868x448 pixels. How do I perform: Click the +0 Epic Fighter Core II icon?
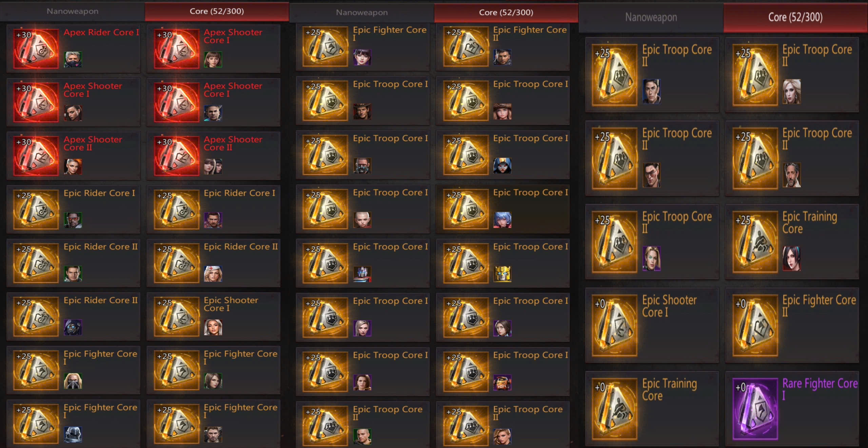pos(755,325)
